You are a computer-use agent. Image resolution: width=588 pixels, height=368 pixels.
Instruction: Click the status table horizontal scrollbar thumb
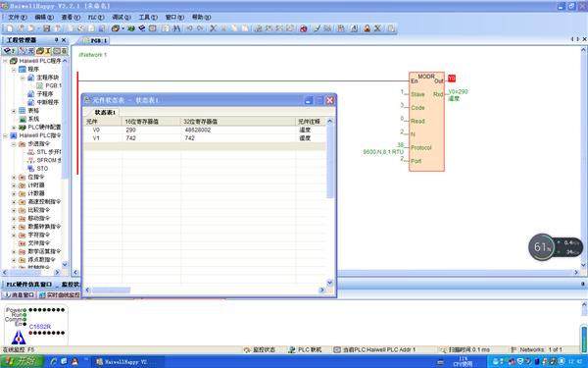pyautogui.click(x=112, y=289)
